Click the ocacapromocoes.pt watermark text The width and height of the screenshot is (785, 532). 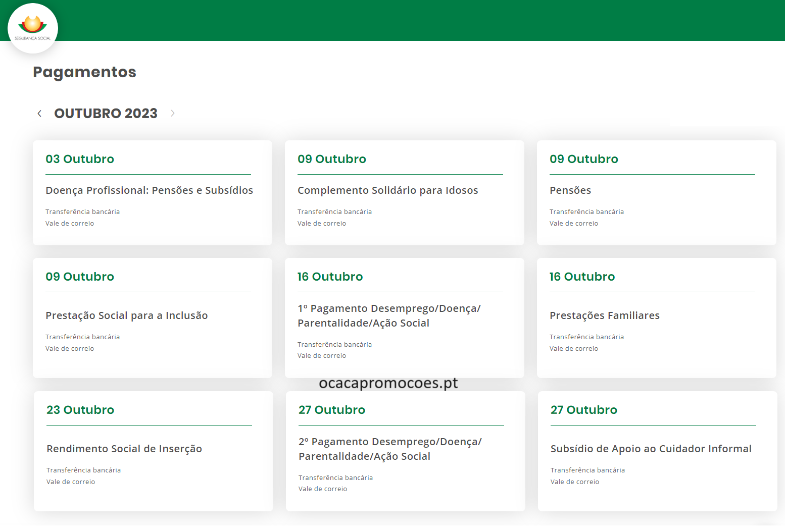388,384
